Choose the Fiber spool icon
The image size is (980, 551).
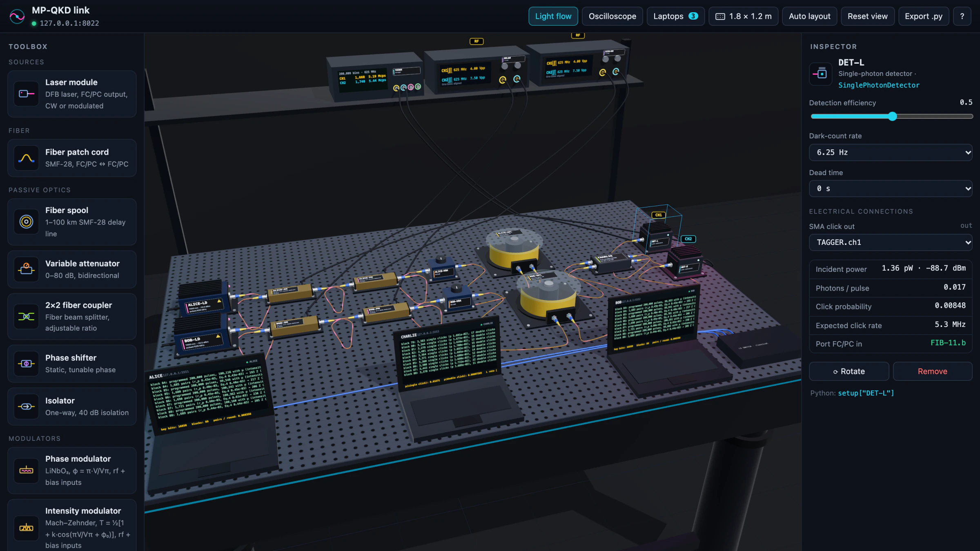pyautogui.click(x=27, y=222)
